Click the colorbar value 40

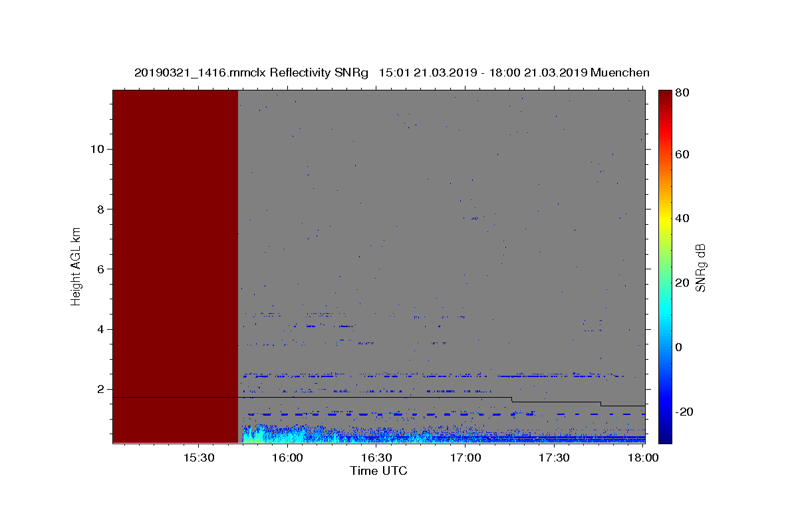click(x=682, y=218)
